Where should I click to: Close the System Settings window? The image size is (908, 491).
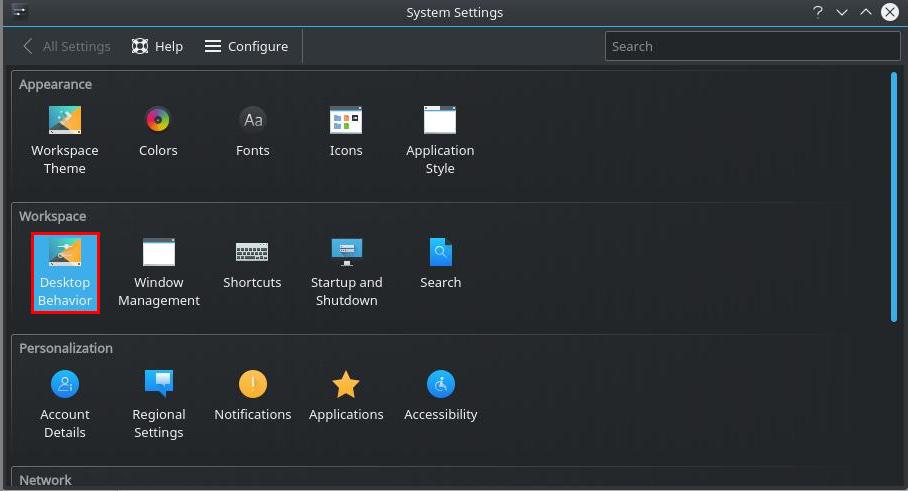(890, 12)
